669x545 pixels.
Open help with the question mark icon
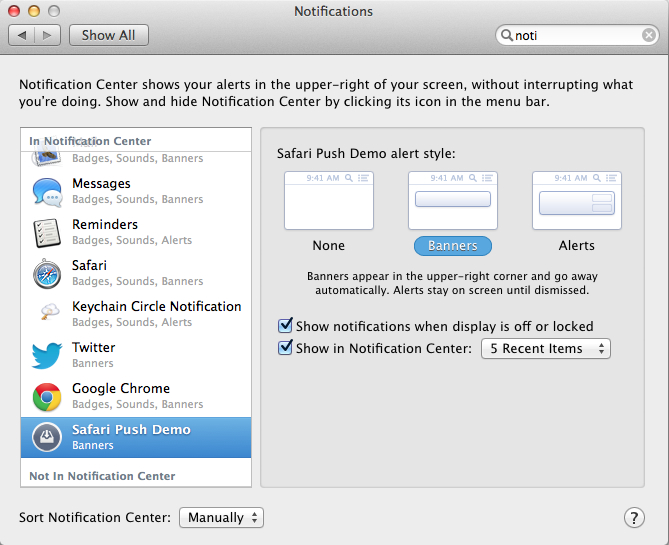tap(634, 517)
